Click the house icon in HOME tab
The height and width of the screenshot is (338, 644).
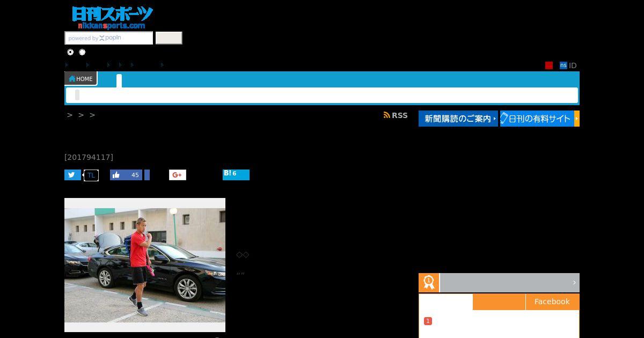point(72,79)
